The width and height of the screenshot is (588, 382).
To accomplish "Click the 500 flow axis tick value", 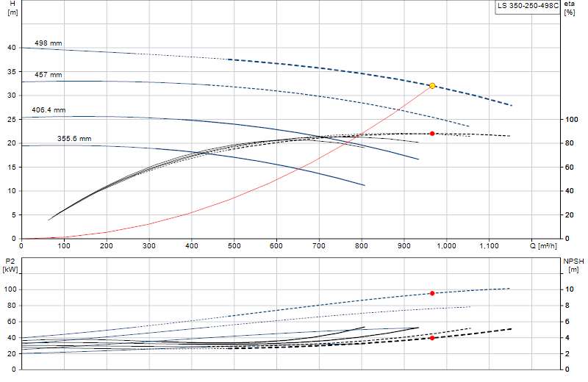I will click(x=234, y=246).
